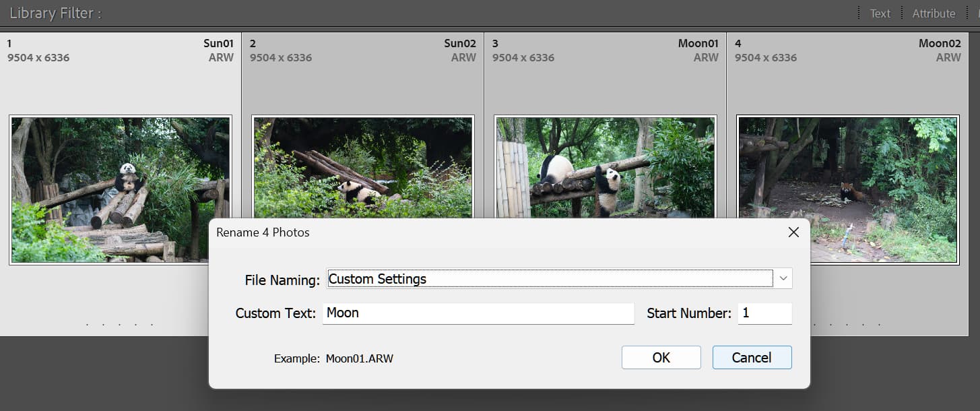This screenshot has height=411, width=980.
Task: Click the Custom Settings combo box
Action: pos(549,278)
